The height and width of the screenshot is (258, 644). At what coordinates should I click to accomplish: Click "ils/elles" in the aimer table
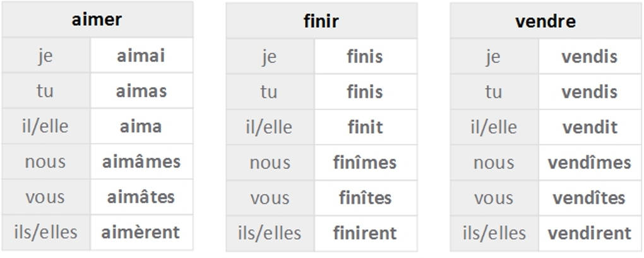45,232
